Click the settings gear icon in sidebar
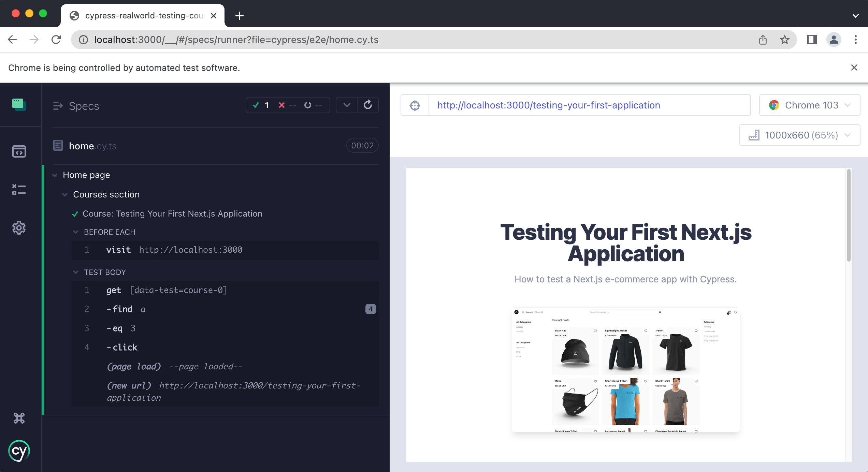The width and height of the screenshot is (868, 472). click(x=19, y=227)
